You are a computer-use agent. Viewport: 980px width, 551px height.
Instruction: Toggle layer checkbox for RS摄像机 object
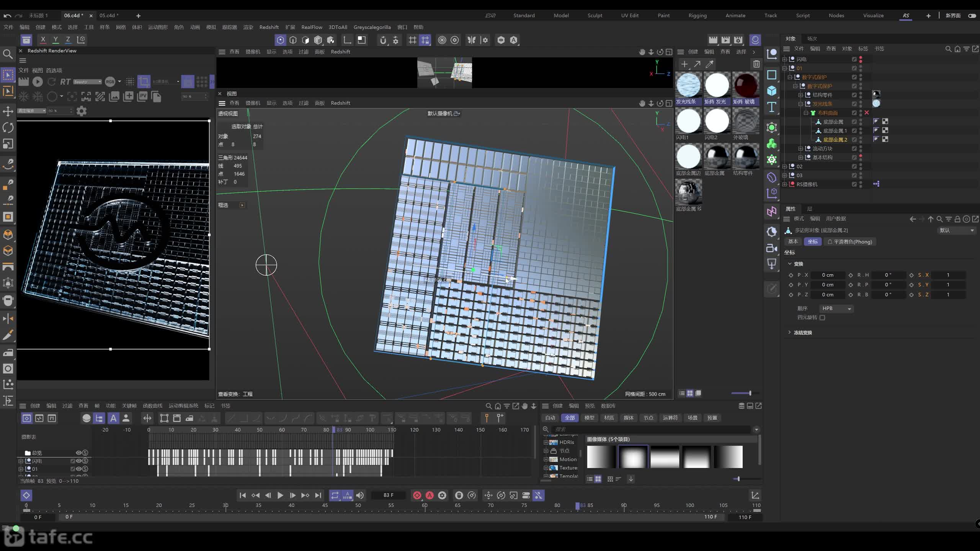854,184
